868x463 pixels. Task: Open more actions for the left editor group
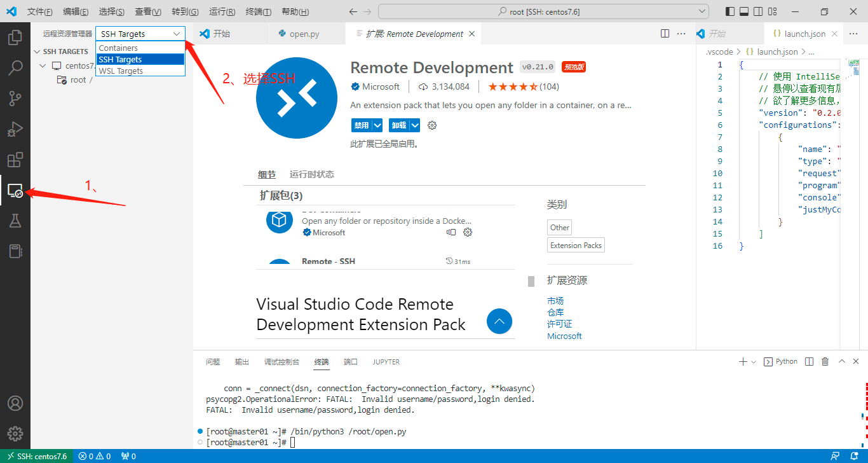click(681, 34)
